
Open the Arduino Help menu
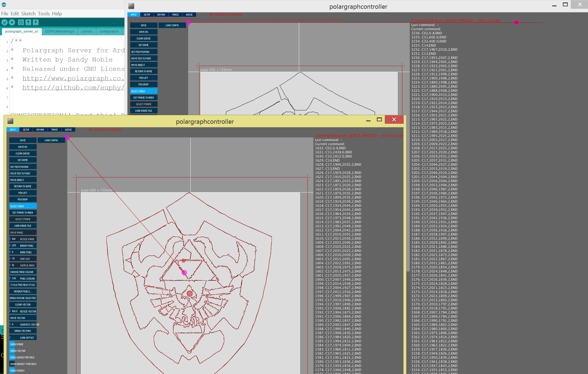pyautogui.click(x=57, y=14)
